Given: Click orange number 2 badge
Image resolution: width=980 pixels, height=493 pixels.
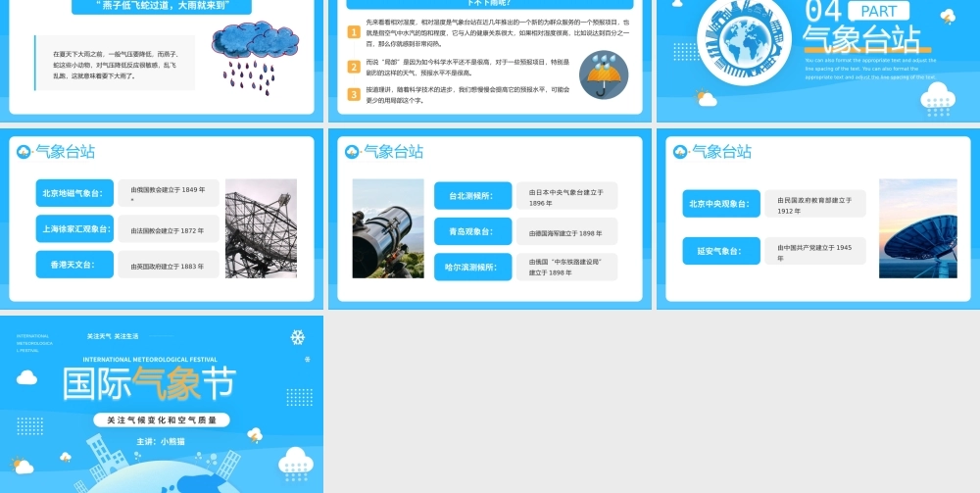Looking at the screenshot, I should [x=354, y=67].
